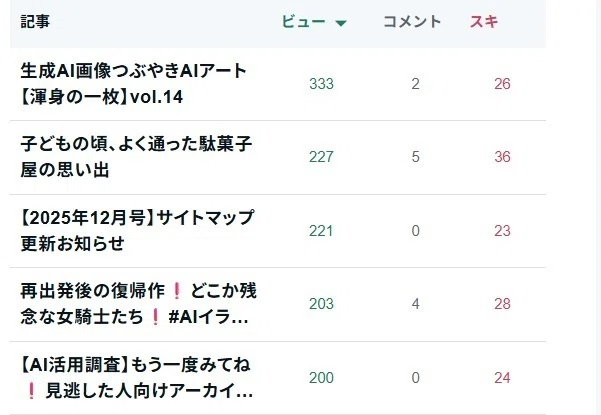Click comment count 5 for 駄菓子屋 article
The height and width of the screenshot is (415, 601).
415,157
